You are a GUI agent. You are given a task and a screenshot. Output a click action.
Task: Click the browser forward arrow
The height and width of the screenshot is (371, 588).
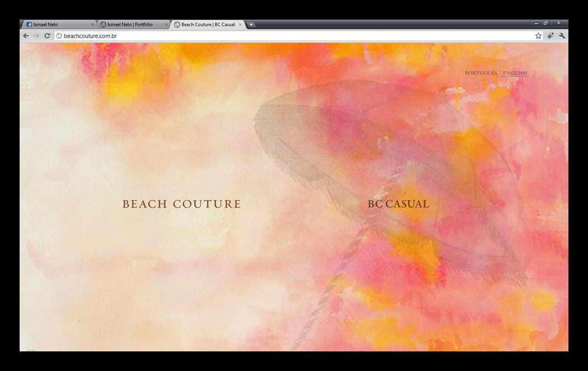click(36, 36)
